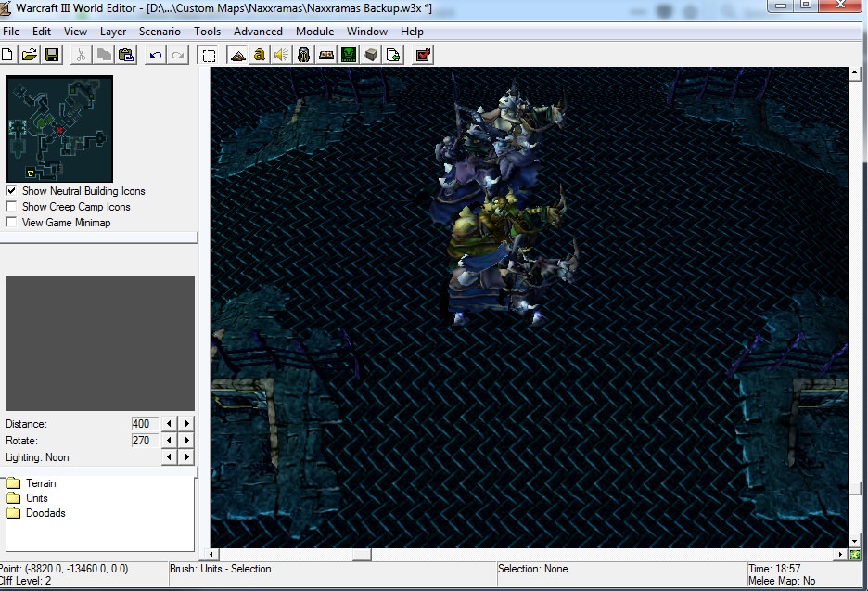
Task: Open the Object Manager cube icon
Action: point(371,55)
